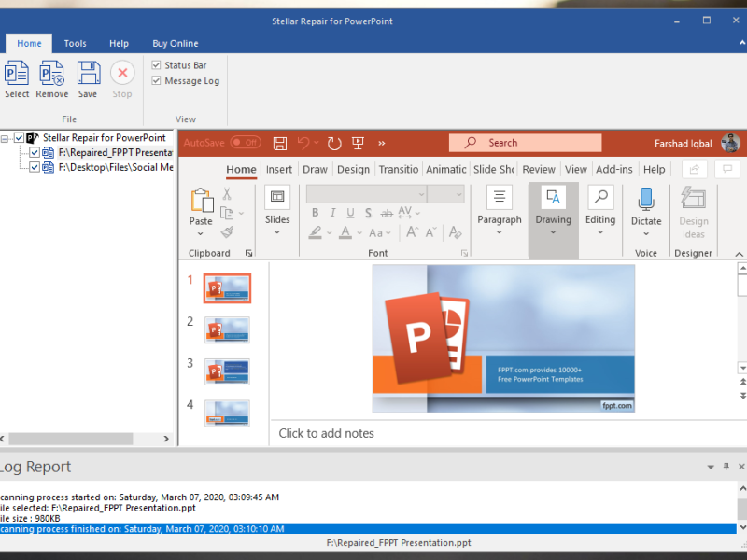This screenshot has width=747, height=560.
Task: Switch to PowerPoint Insert tab
Action: 278,170
